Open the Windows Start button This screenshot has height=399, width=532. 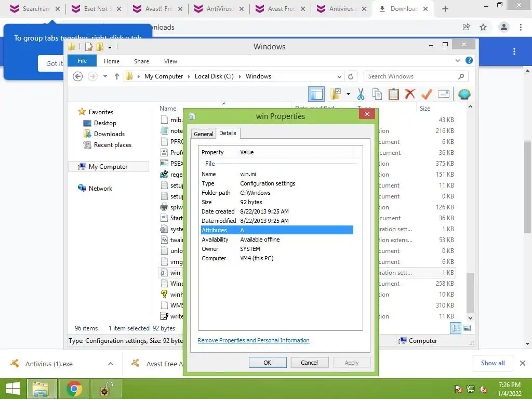click(12, 389)
